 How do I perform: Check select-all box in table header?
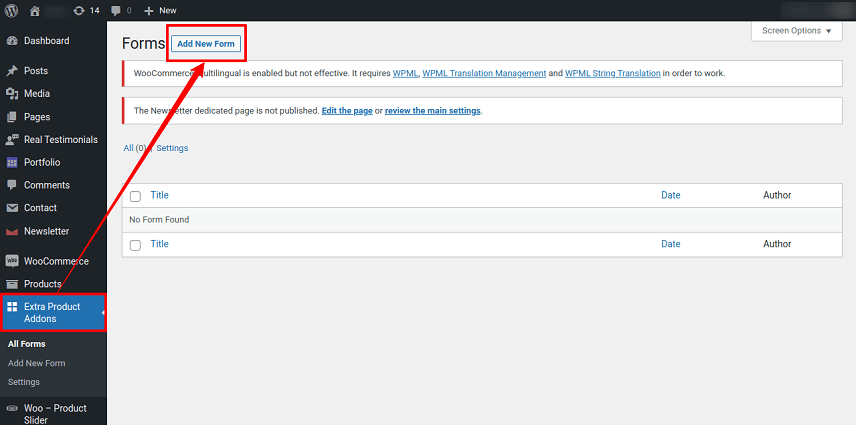[135, 196]
